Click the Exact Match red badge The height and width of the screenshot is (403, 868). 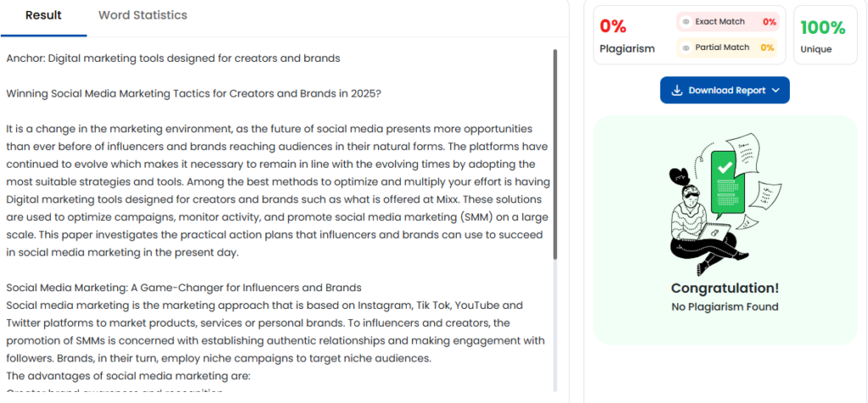[727, 22]
